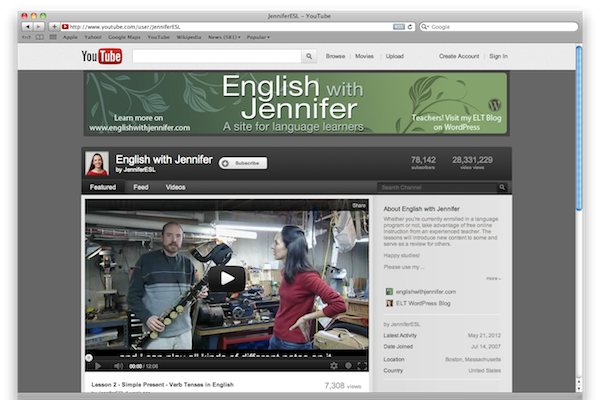Click About English with Jennifer heading
The width and height of the screenshot is (600, 400).
coord(421,209)
